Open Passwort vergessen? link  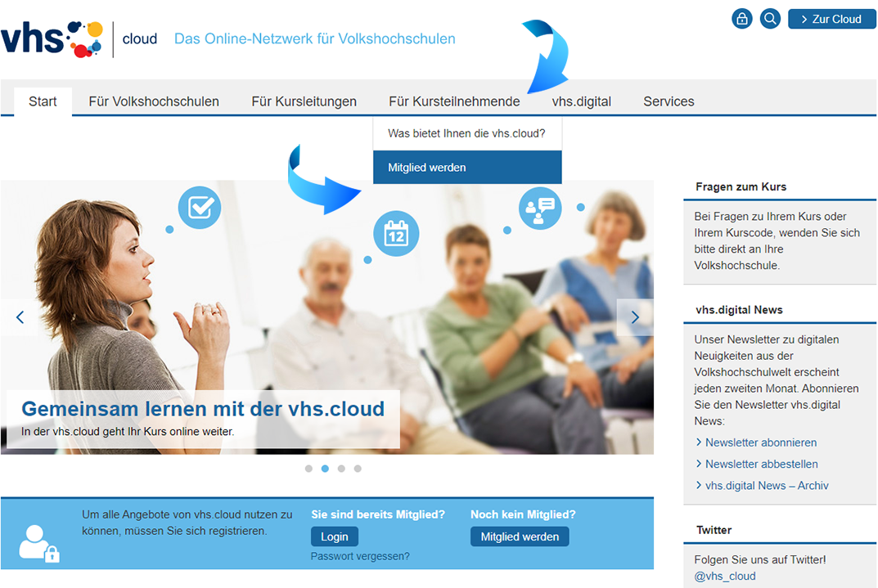pyautogui.click(x=360, y=556)
